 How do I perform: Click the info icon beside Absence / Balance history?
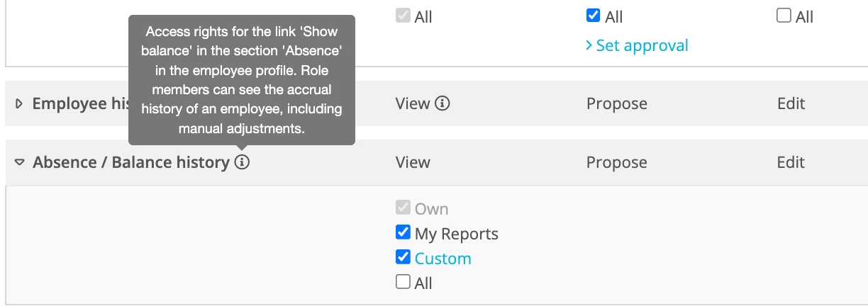[242, 163]
